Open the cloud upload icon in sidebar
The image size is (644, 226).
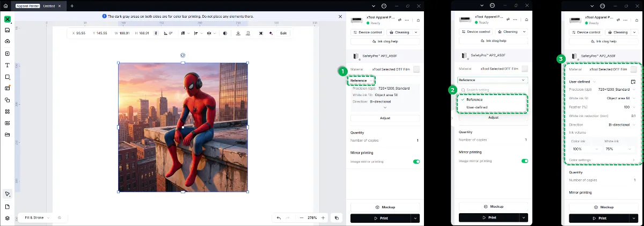[x=8, y=41]
